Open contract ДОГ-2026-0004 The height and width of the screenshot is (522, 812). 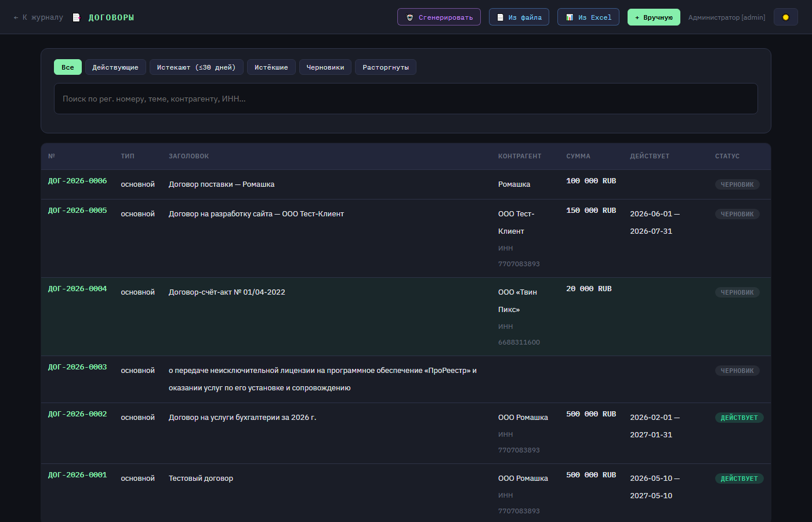(77, 289)
